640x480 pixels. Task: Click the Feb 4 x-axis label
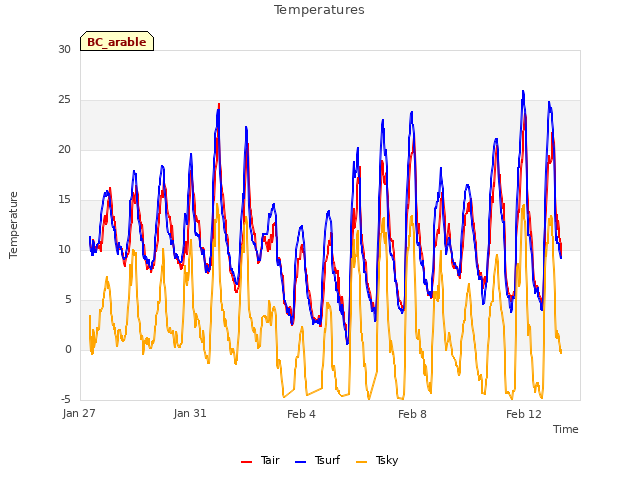pyautogui.click(x=301, y=414)
